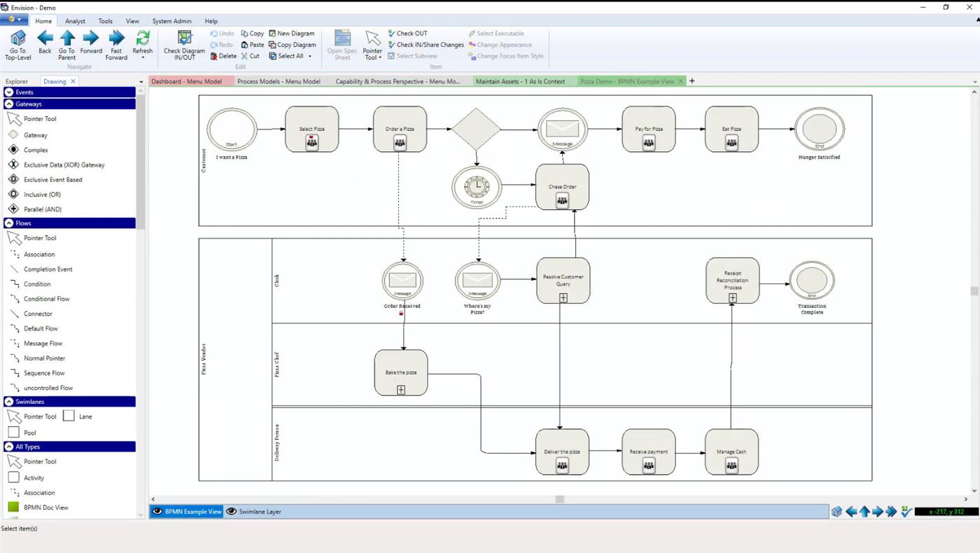980x553 pixels.
Task: Choose the Message Flow connector tool
Action: pos(15,344)
